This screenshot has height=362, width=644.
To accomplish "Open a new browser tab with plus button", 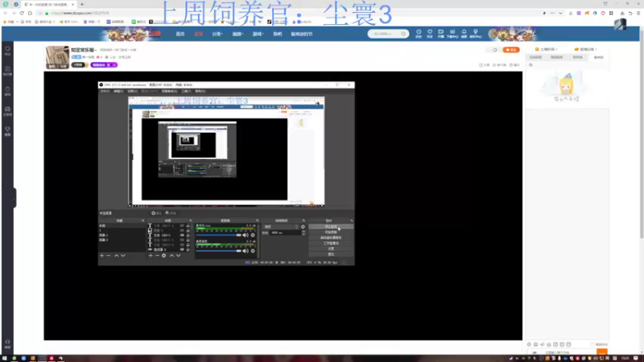I will pos(82,4).
